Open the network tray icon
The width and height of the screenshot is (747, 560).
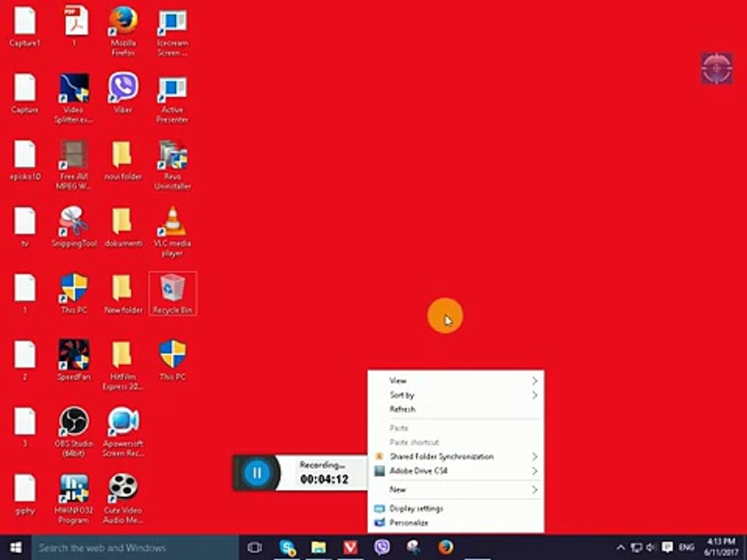point(636,548)
